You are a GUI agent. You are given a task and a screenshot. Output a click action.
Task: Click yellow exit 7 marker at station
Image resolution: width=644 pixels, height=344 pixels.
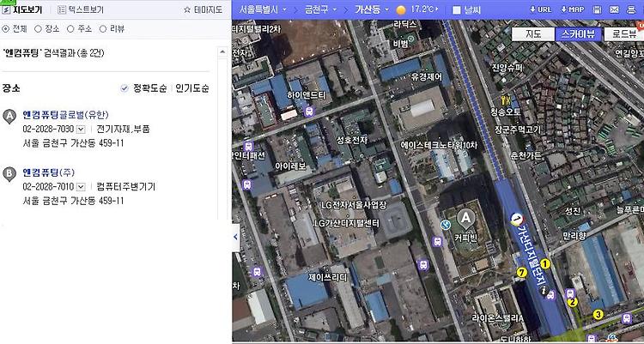[x=521, y=272]
